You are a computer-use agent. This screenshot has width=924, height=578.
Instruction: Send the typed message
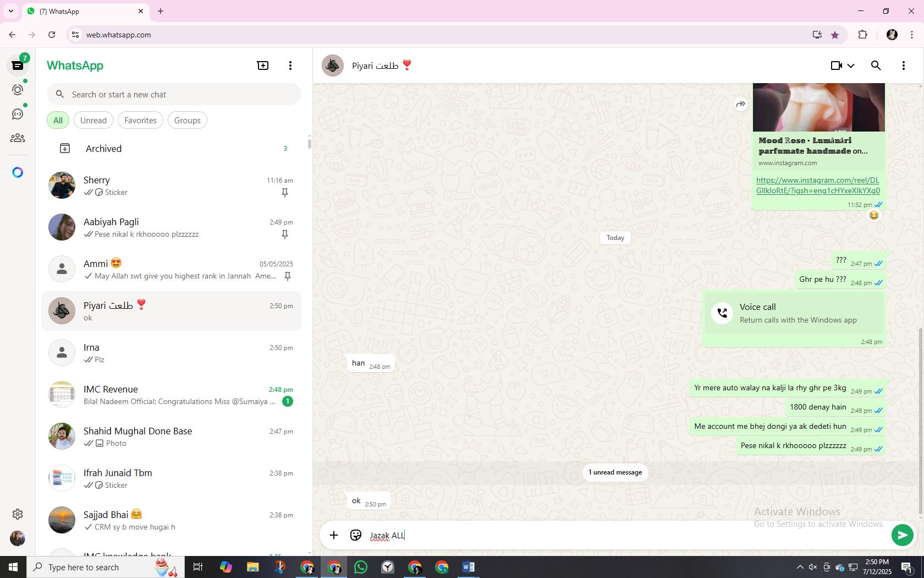pyautogui.click(x=903, y=535)
